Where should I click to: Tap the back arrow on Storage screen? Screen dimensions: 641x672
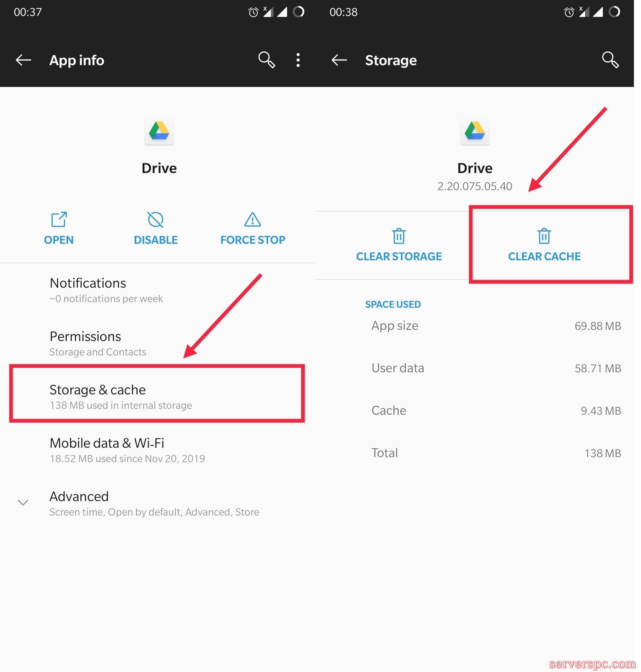click(339, 60)
